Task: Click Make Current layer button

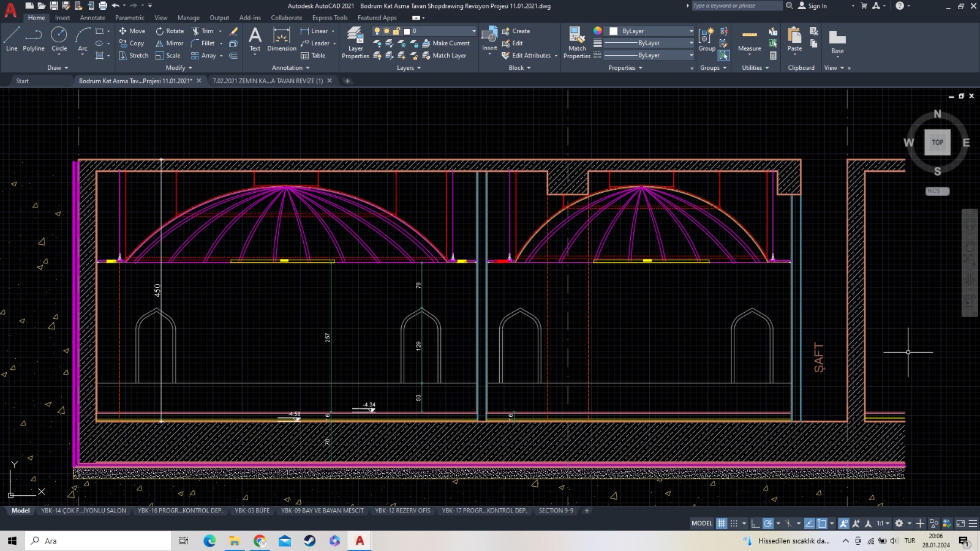Action: 446,43
